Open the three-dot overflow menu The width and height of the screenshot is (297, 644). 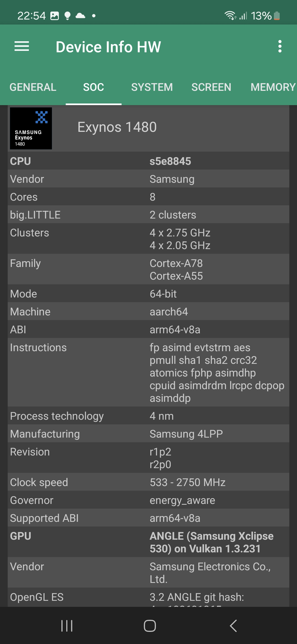point(280,46)
